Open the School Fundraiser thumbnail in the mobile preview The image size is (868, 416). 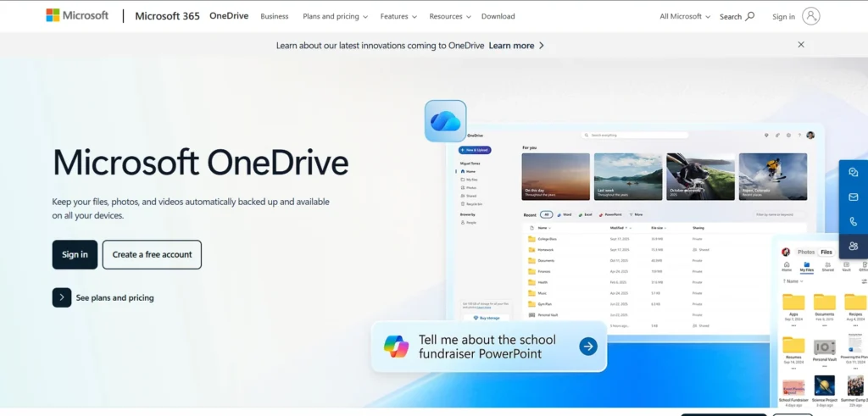coord(793,389)
